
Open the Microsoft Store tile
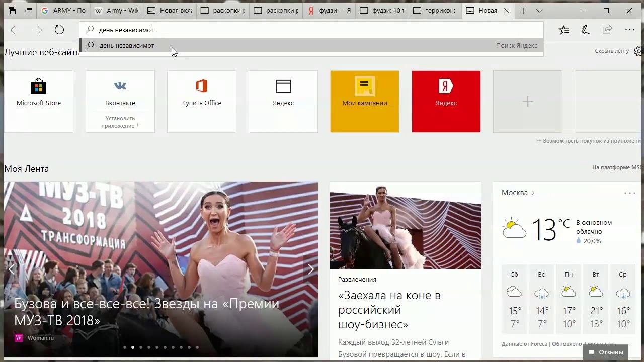[39, 102]
